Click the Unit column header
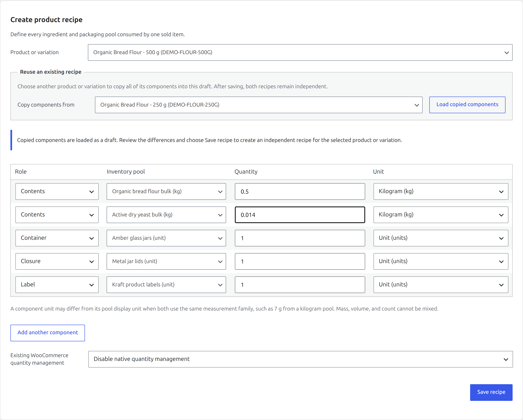 378,171
